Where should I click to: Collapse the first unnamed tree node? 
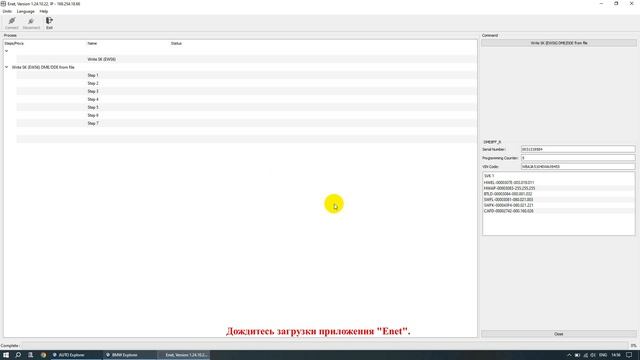7,51
